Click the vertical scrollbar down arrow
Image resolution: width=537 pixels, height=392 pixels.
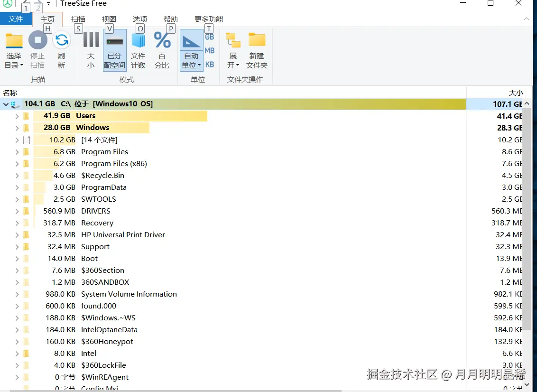527,384
